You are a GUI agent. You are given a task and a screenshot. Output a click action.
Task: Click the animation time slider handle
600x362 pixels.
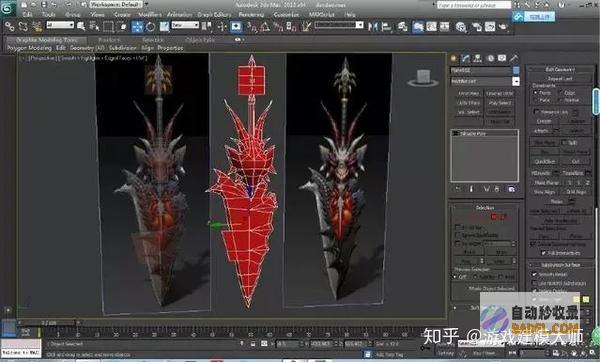coord(48,323)
